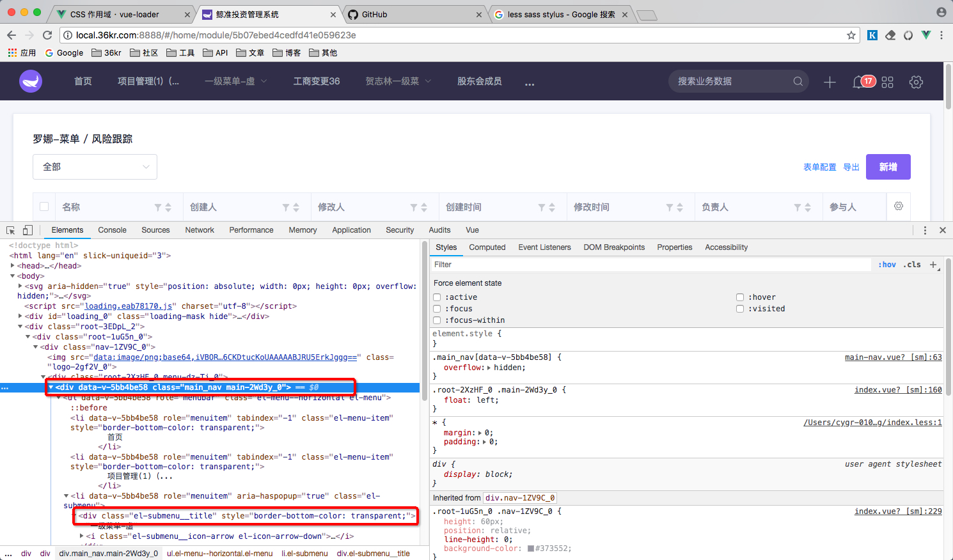Open source link main-nav.vue? [sm]:63

893,357
